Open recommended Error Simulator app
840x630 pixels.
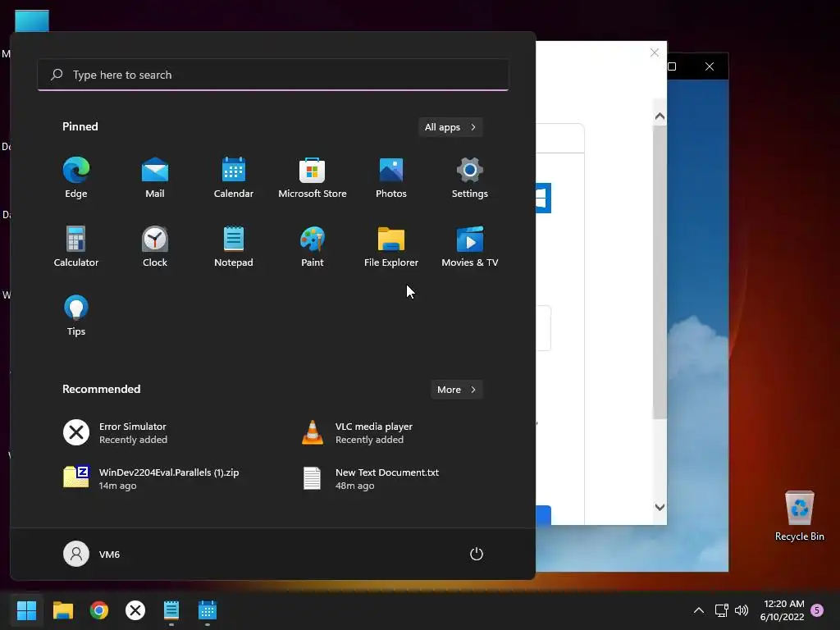(115, 433)
